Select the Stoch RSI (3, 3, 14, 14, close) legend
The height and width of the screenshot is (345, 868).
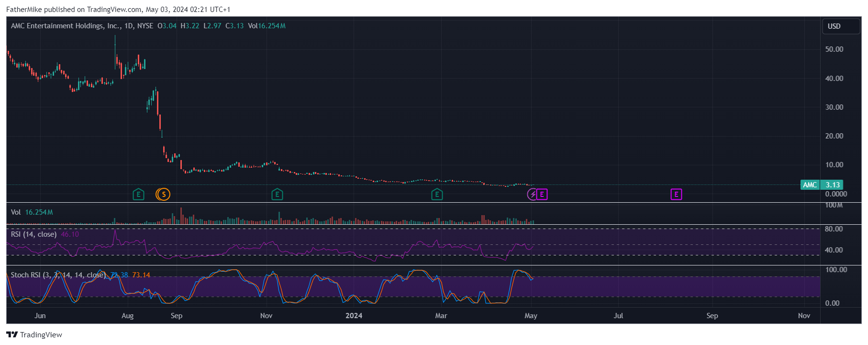pos(58,275)
